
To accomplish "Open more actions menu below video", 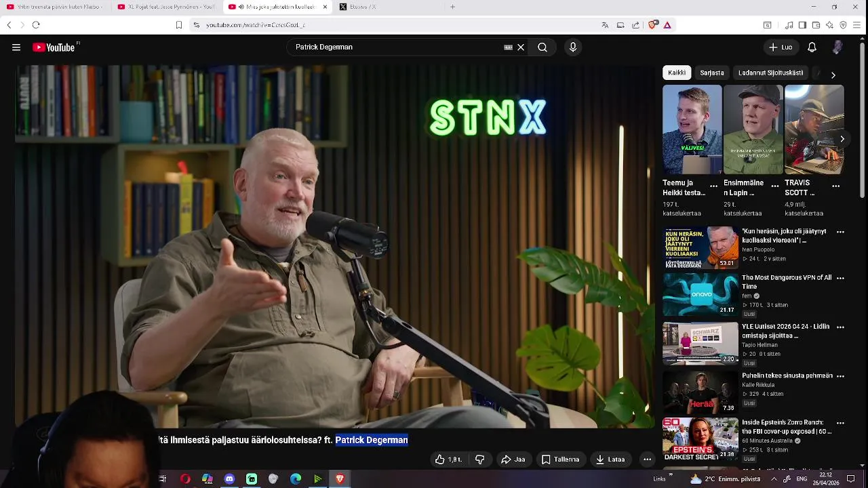I will point(647,460).
